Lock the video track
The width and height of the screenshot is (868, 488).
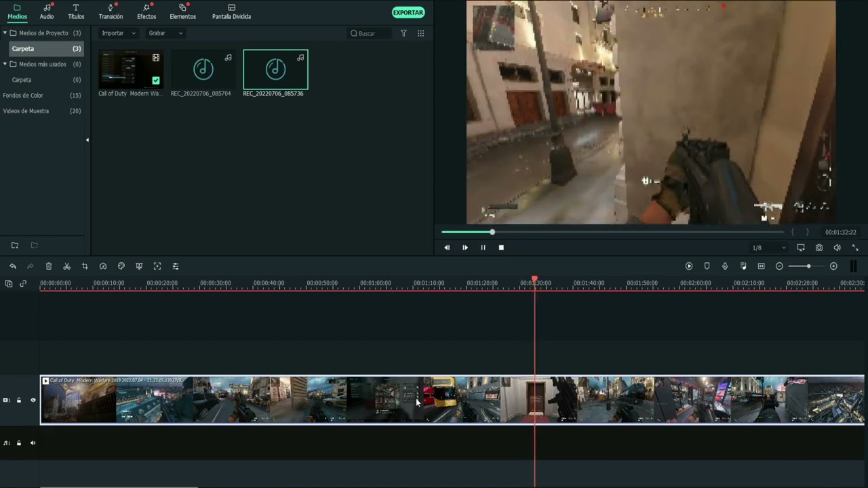[x=19, y=401]
